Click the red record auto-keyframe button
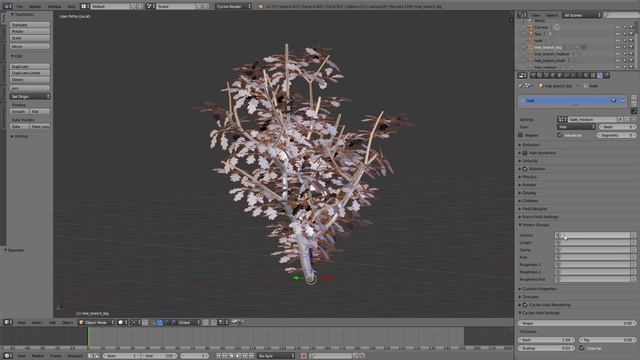 [x=304, y=356]
